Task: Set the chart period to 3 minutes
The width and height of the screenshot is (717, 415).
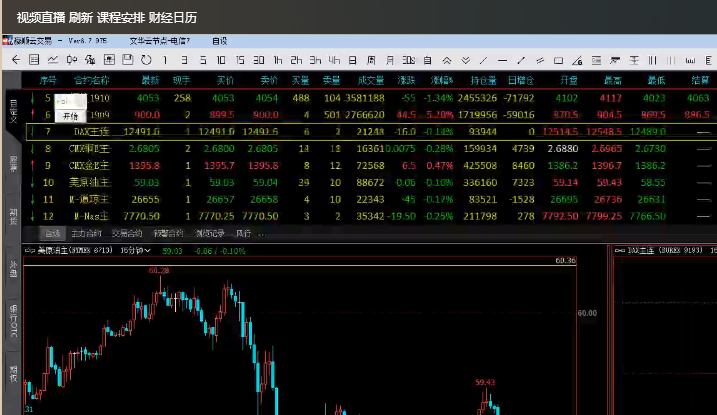Action: (184, 60)
